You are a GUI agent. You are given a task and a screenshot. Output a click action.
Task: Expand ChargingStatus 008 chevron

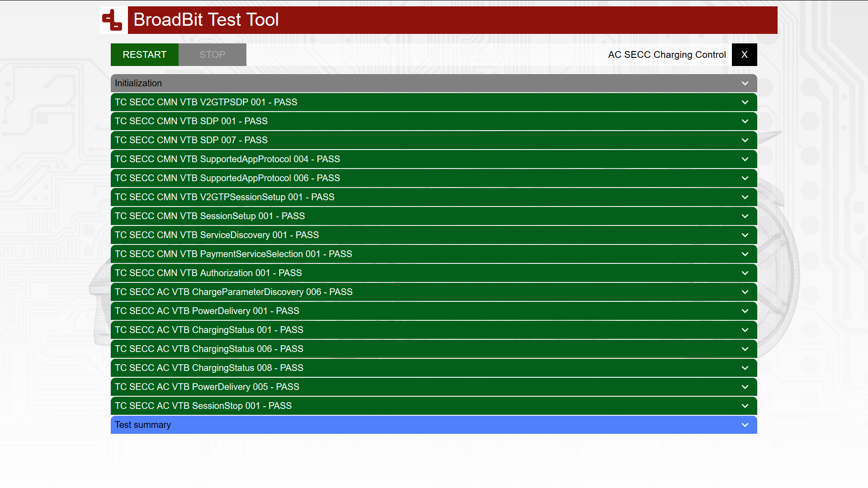click(745, 368)
